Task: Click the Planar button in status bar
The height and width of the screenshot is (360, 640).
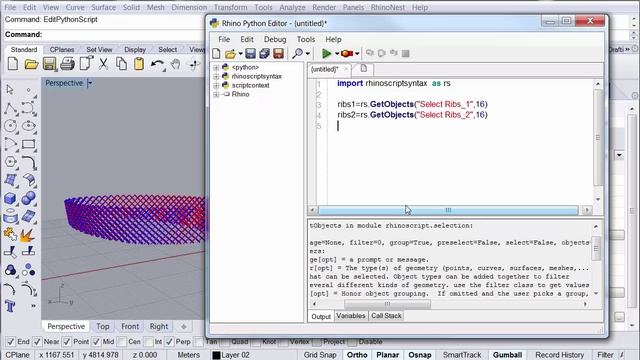Action: pos(387,355)
